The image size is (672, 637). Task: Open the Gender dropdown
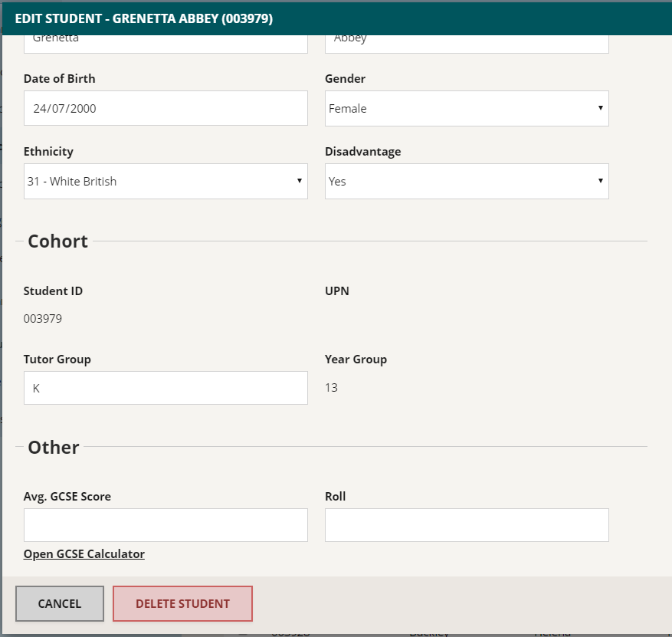(x=467, y=108)
